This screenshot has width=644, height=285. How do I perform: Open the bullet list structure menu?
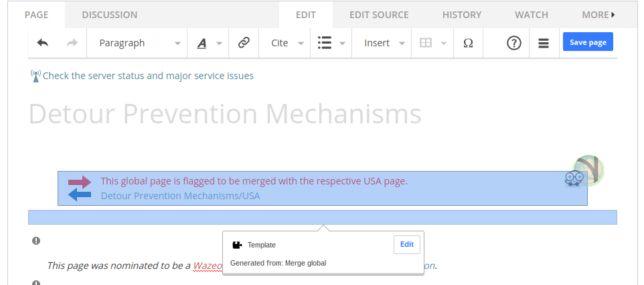(331, 43)
